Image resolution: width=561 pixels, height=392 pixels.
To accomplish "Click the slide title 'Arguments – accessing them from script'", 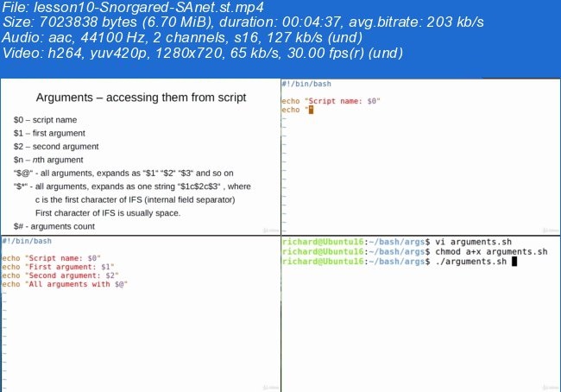I will (x=141, y=98).
